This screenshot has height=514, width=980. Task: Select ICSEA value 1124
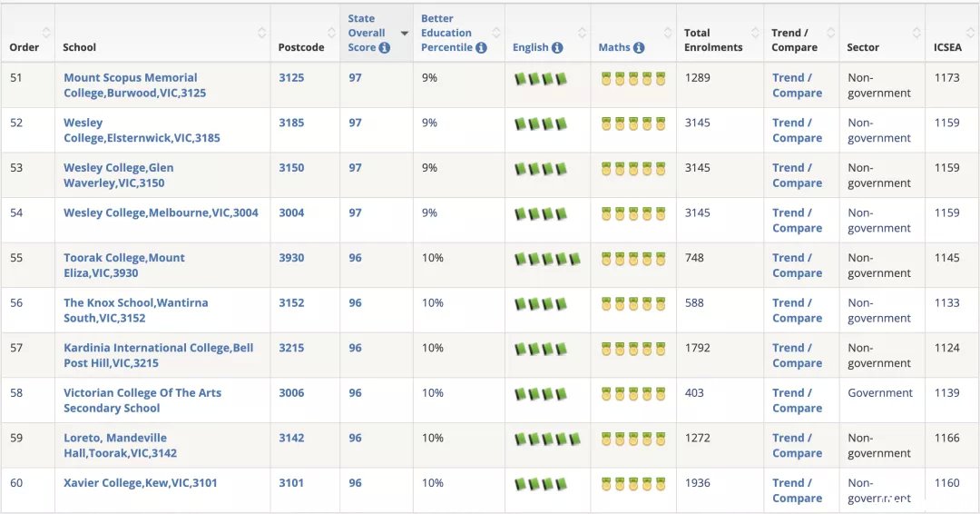pos(946,348)
